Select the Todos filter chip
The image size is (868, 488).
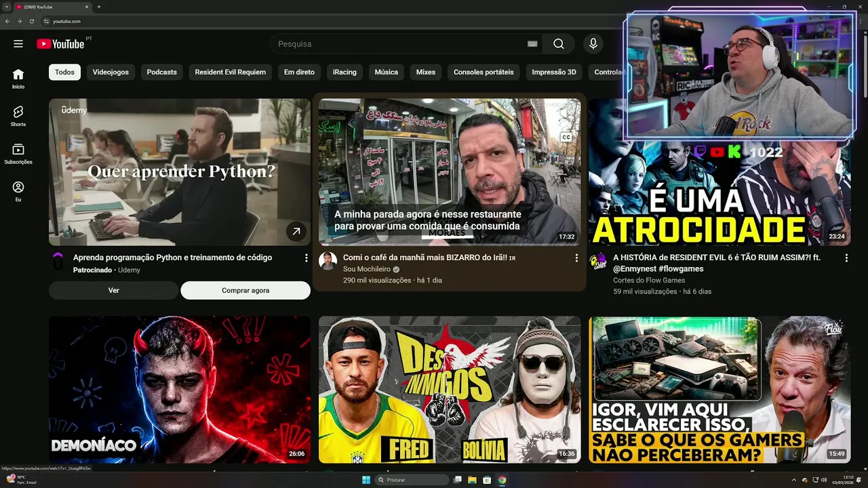tap(65, 73)
